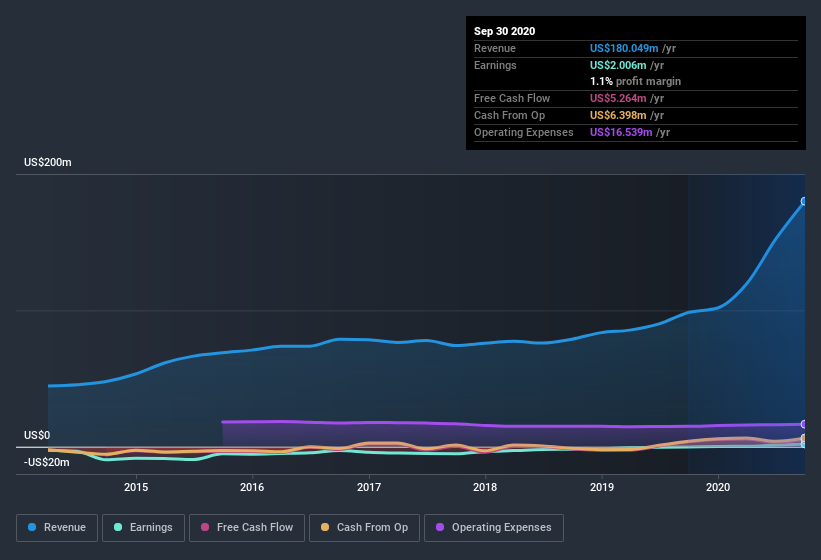The width and height of the screenshot is (821, 560).
Task: Click the purple Operating Expenses legend dot
Action: coord(440,527)
